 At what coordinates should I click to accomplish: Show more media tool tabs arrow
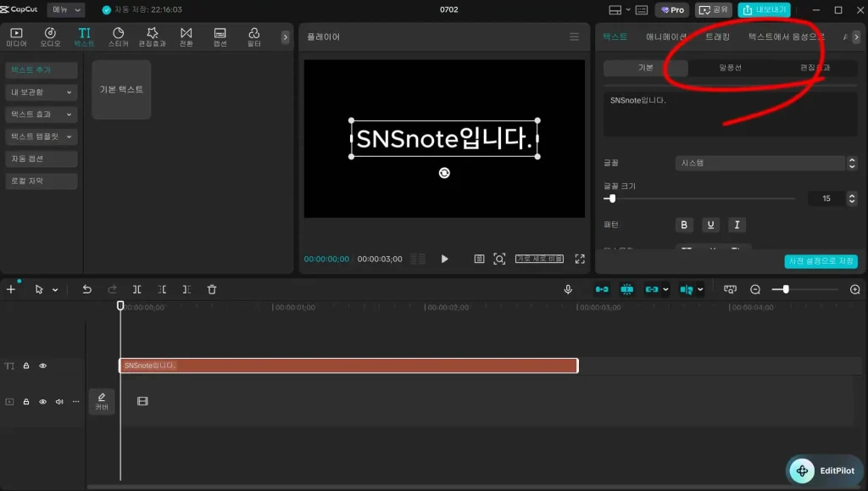pyautogui.click(x=285, y=37)
